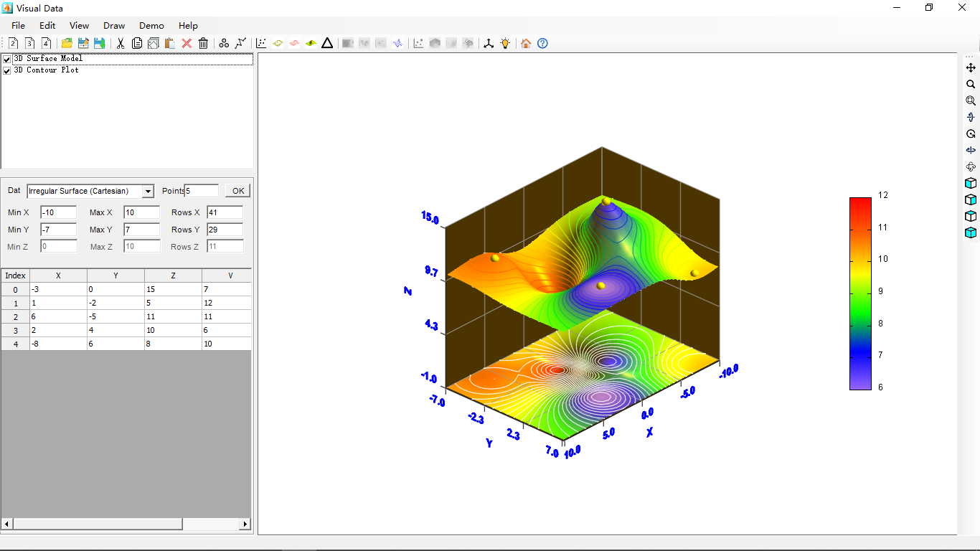Click the color scale legend bar

tap(860, 293)
